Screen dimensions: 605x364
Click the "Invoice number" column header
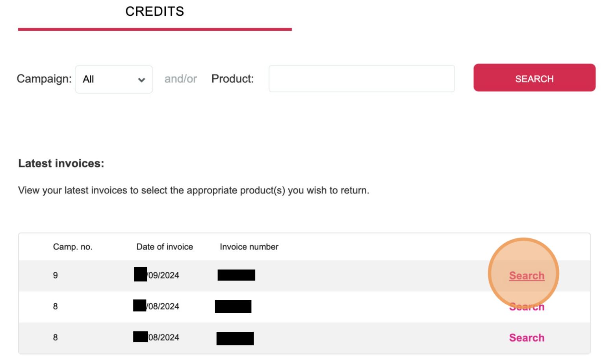pos(249,247)
